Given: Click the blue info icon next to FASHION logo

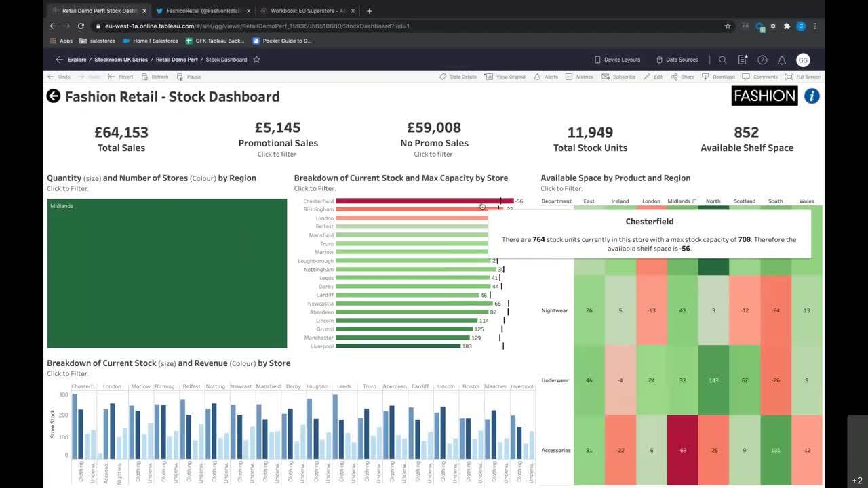Looking at the screenshot, I should (811, 96).
